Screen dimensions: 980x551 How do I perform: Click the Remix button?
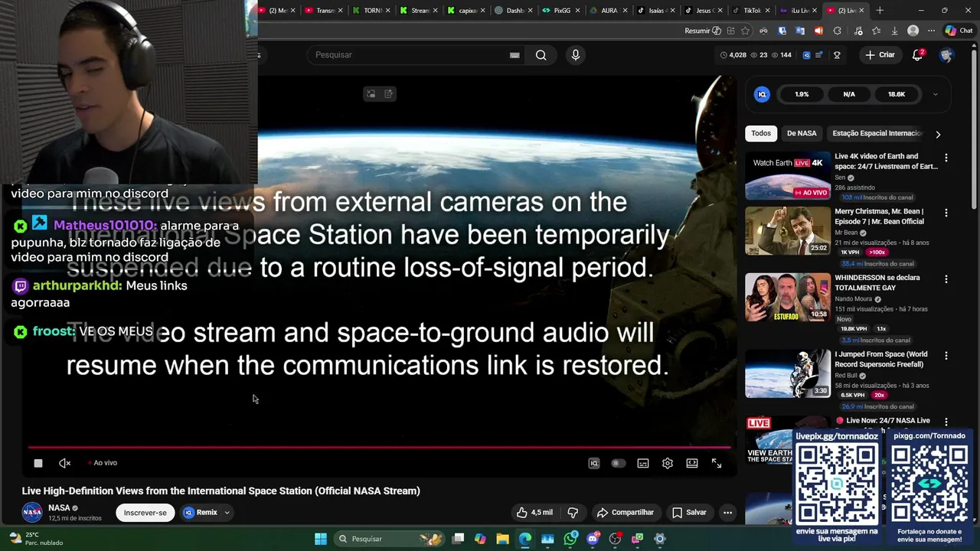pyautogui.click(x=201, y=513)
